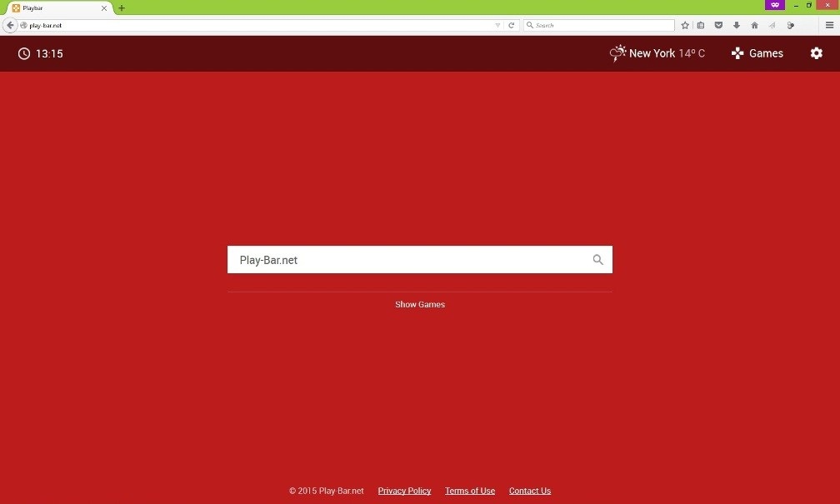Focus the Play-Bar.net search field
This screenshot has width=840, height=504.
point(408,260)
